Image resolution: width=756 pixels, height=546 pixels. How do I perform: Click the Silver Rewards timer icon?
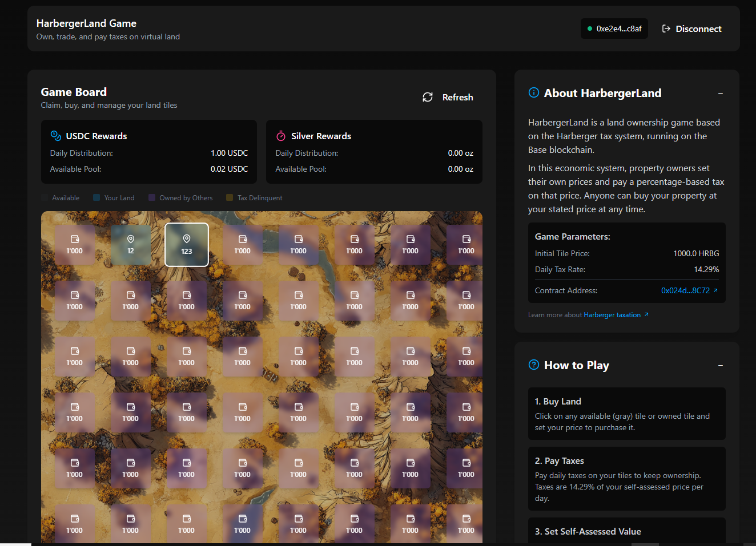(x=281, y=136)
